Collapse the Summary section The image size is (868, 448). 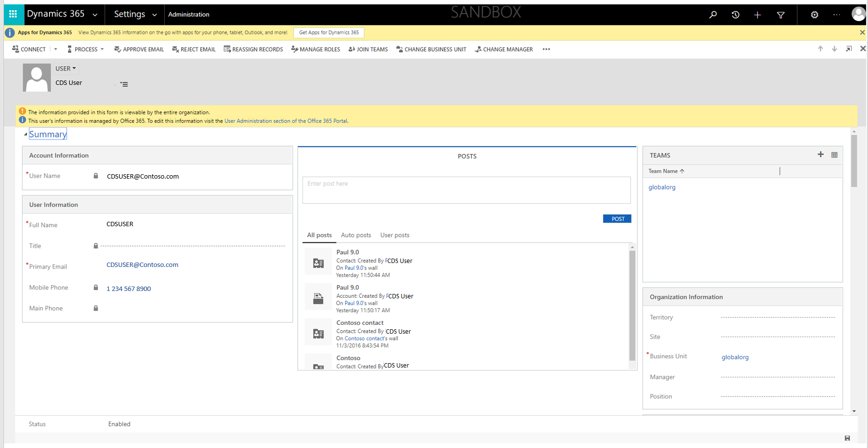point(25,133)
